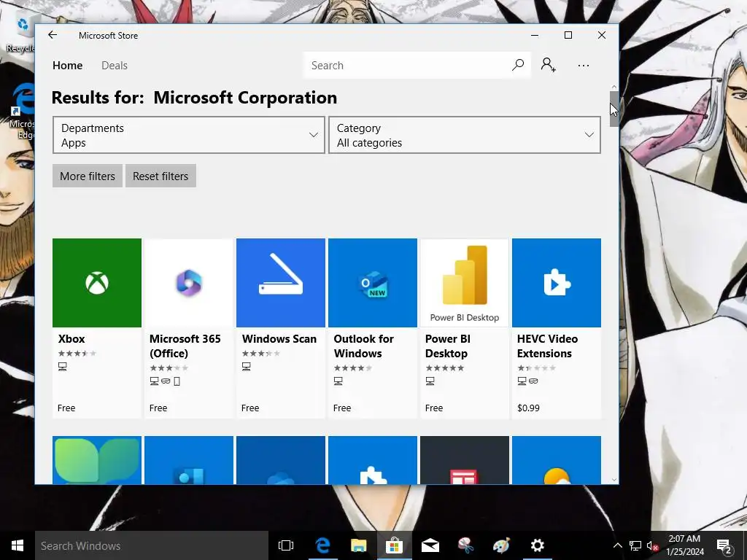Screen dimensions: 747x560
Task: Click the Microsoft Store taskbar icon
Action: click(x=395, y=545)
